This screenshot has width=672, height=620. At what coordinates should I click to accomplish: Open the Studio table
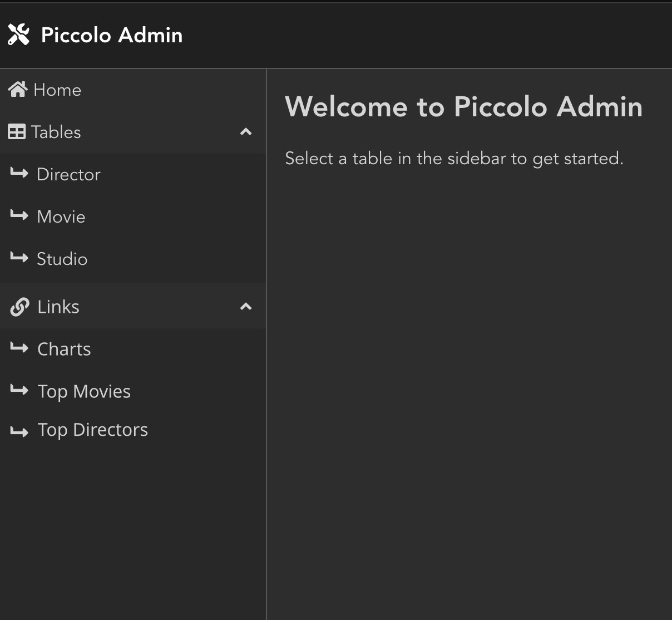62,259
